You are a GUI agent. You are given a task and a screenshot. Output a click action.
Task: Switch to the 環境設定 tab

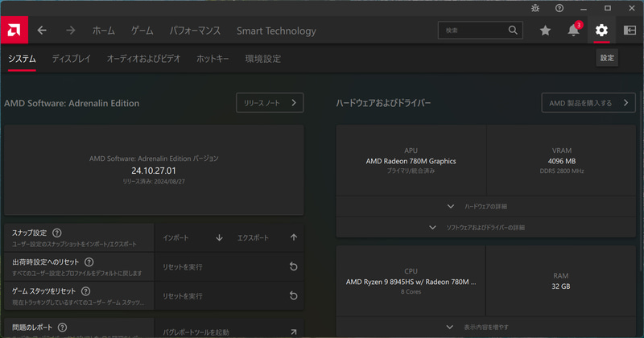coord(263,59)
